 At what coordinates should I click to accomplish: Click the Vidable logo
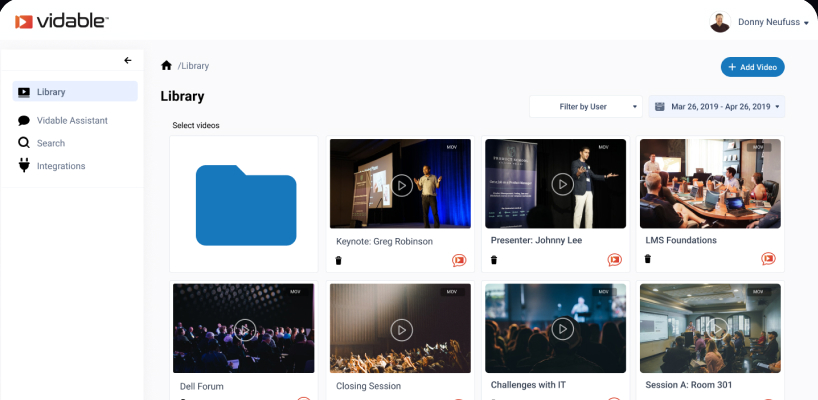(x=62, y=21)
